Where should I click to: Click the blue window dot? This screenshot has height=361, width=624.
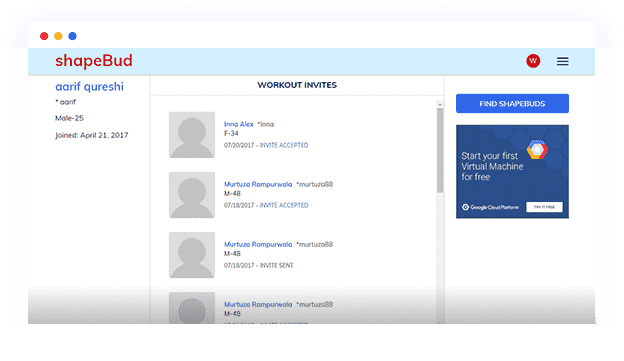coord(72,36)
